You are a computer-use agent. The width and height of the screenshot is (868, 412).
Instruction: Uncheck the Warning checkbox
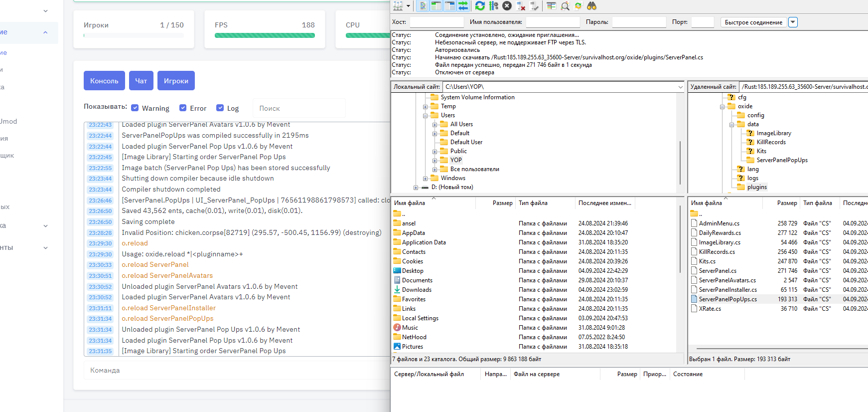click(x=135, y=108)
